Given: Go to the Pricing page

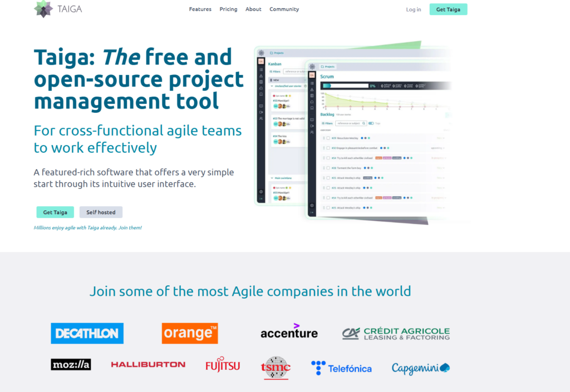Looking at the screenshot, I should coord(228,9).
